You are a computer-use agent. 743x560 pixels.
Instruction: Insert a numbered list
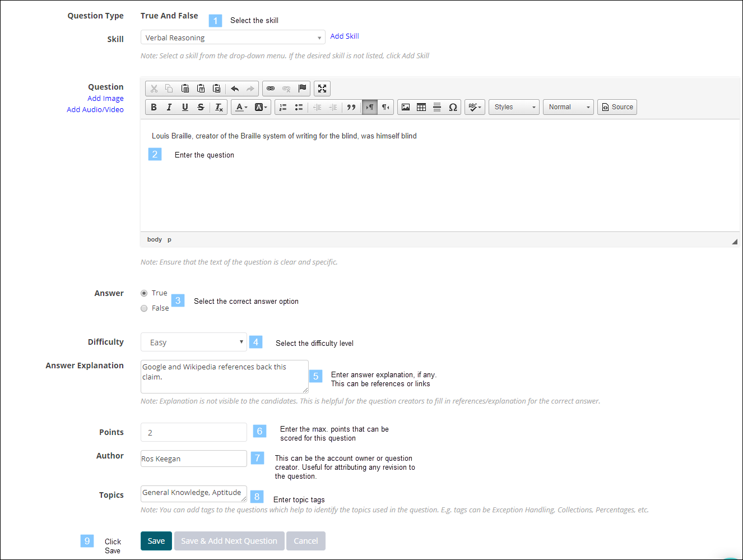[x=283, y=107]
